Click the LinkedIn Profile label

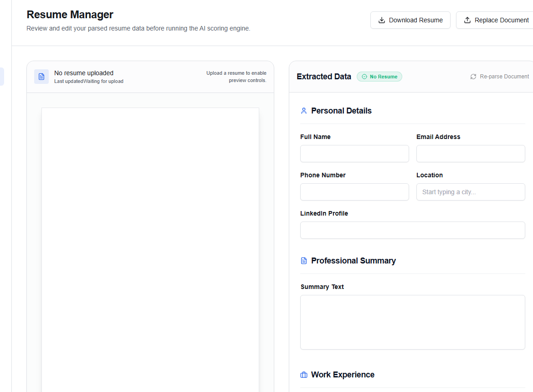(x=324, y=213)
